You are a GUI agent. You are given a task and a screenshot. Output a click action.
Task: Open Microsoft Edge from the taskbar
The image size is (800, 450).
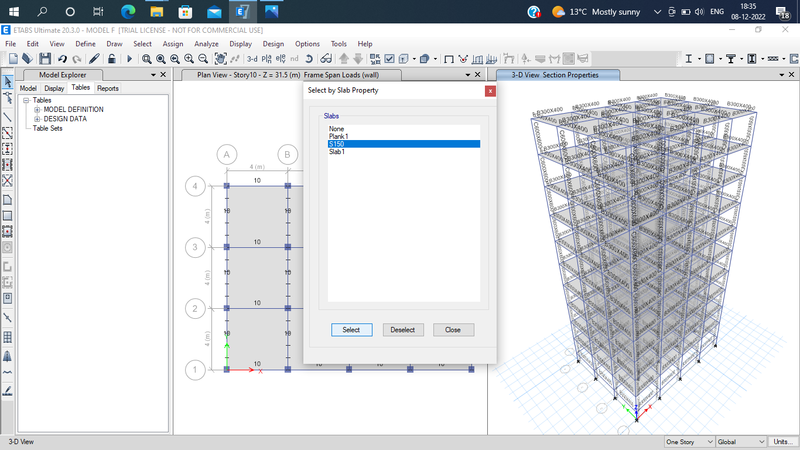point(128,11)
